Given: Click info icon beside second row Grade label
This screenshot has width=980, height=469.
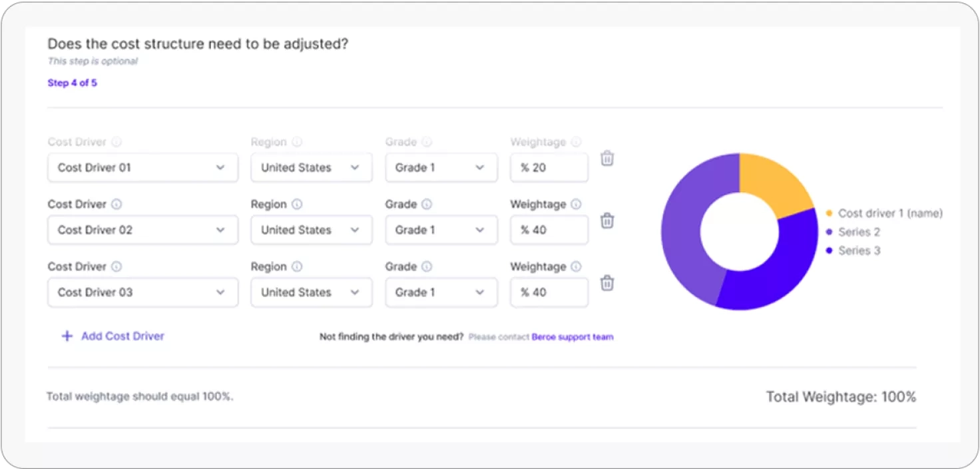Looking at the screenshot, I should point(427,205).
